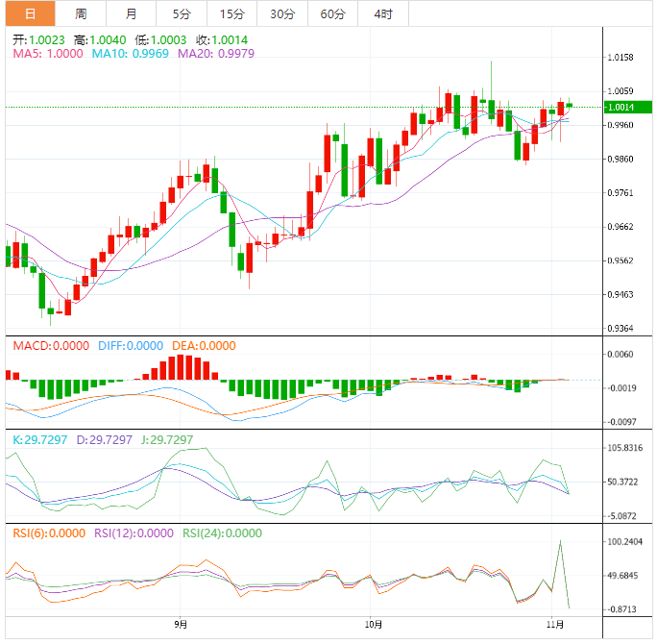Switch to the 周 weekly tab
This screenshot has width=657, height=644.
[x=81, y=13]
